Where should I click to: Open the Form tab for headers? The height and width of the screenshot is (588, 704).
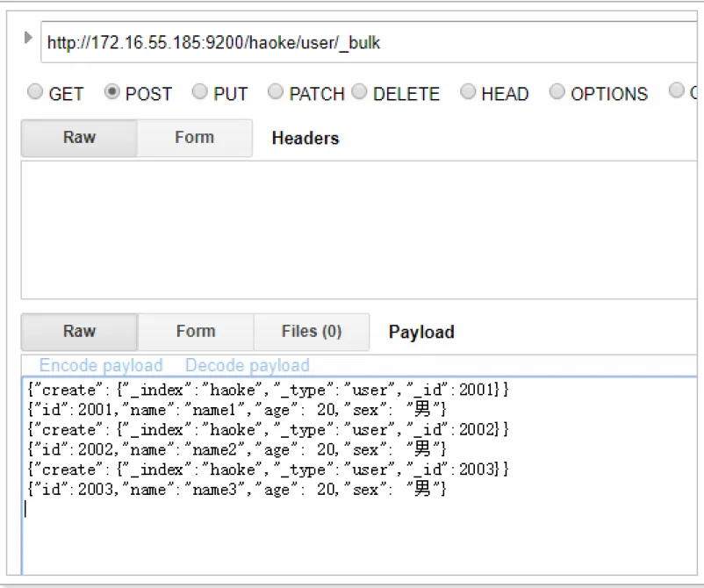coord(194,138)
